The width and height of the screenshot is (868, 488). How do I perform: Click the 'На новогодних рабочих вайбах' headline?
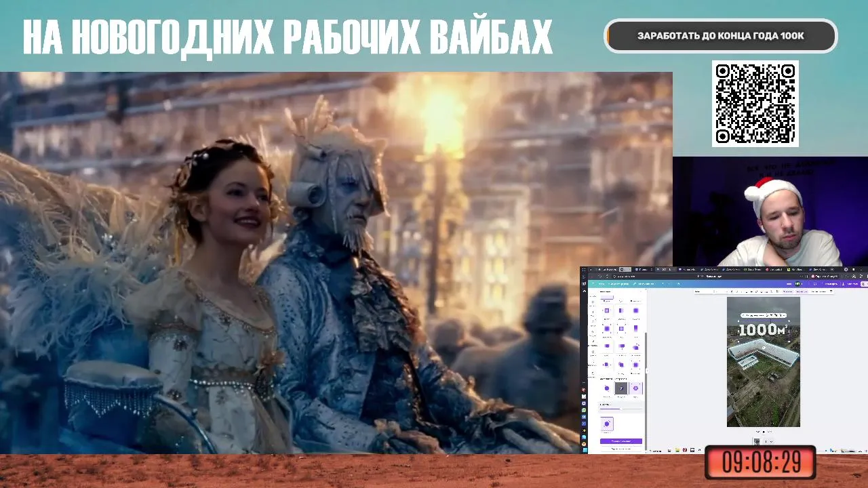288,37
